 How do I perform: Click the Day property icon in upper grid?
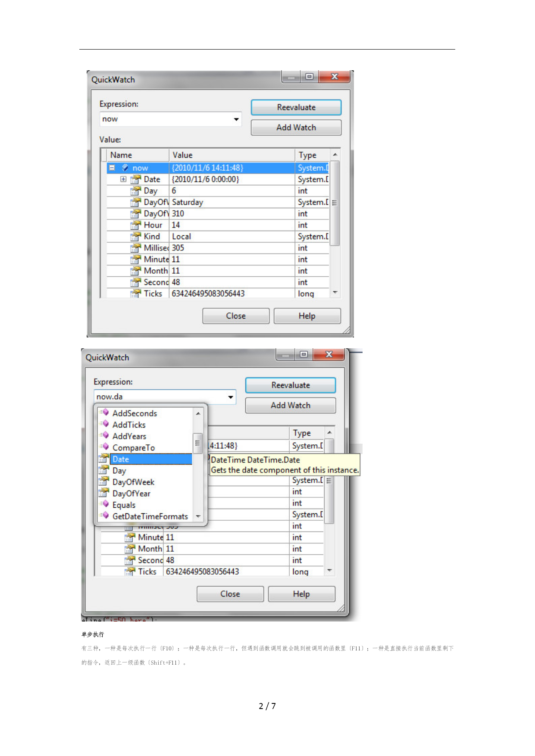pos(136,191)
